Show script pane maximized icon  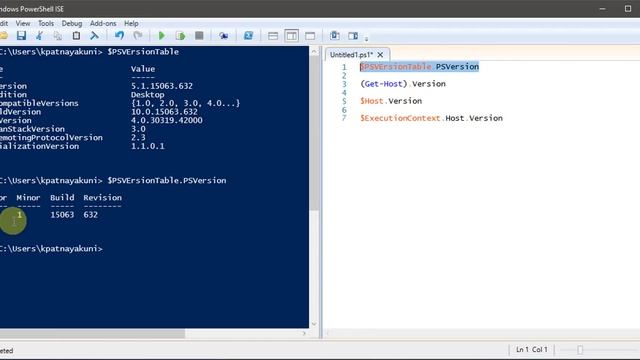[x=310, y=36]
